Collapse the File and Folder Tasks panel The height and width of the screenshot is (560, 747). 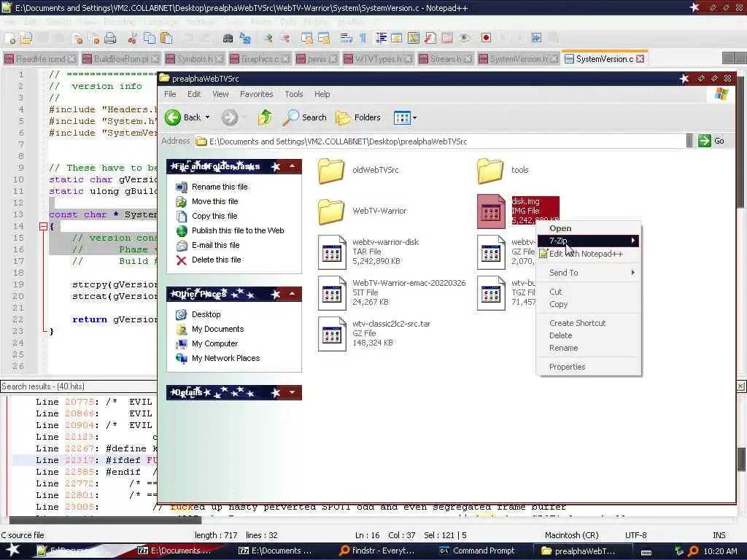(x=292, y=166)
